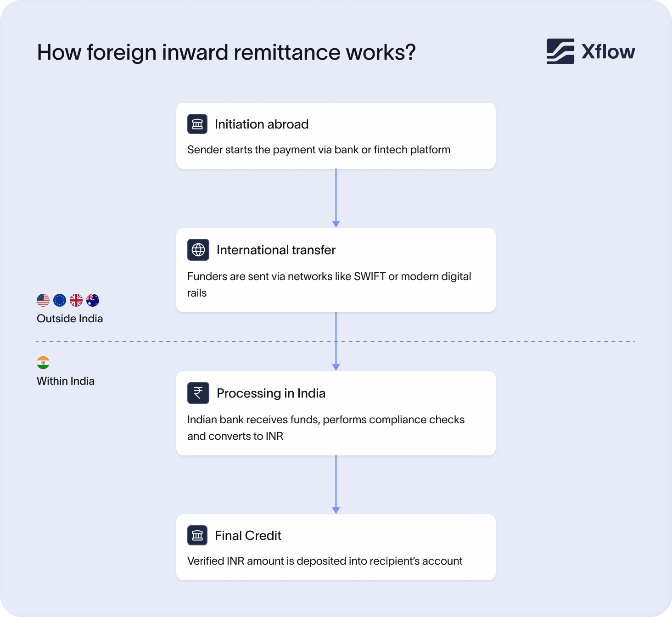This screenshot has width=672, height=617.
Task: Click the Outside India label
Action: click(70, 319)
